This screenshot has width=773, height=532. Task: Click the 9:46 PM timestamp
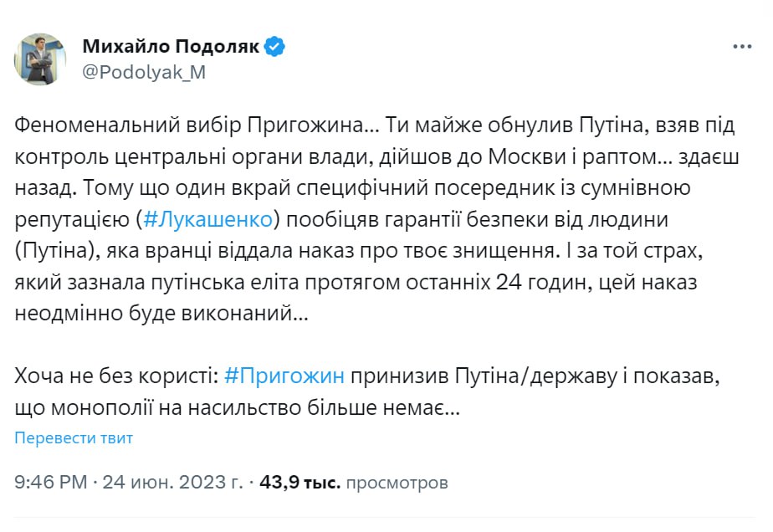click(50, 483)
